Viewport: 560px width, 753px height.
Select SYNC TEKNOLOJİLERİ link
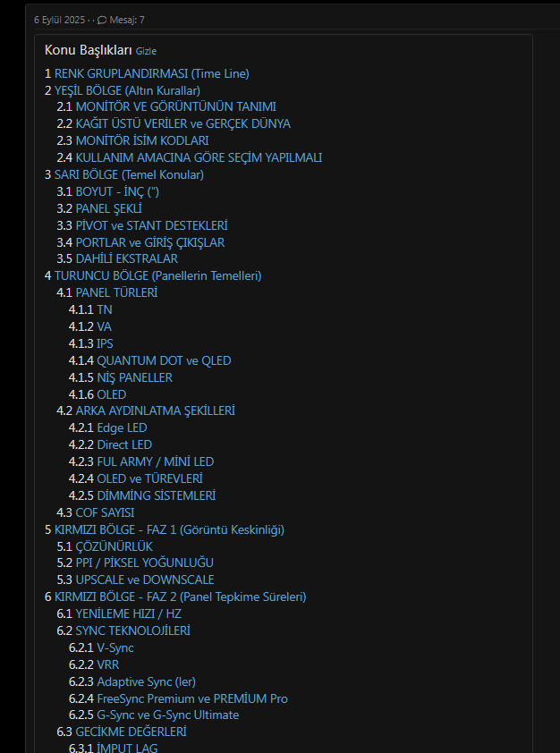click(x=133, y=630)
